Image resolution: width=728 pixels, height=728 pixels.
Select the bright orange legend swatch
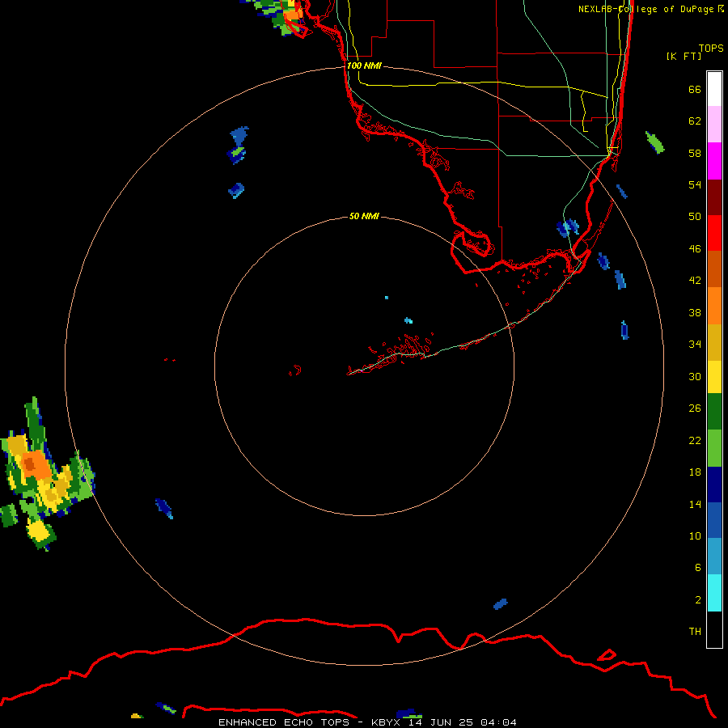pyautogui.click(x=714, y=306)
